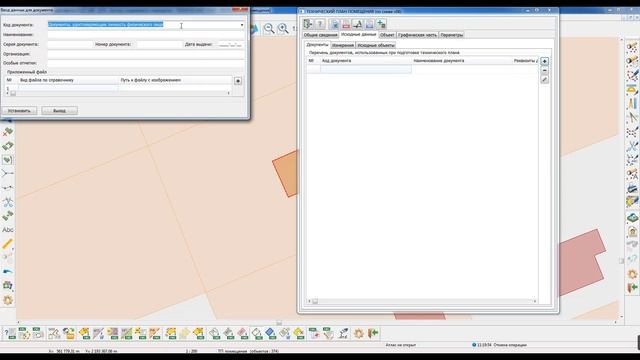The image size is (640, 360).
Task: Click the Установить button
Action: click(20, 111)
